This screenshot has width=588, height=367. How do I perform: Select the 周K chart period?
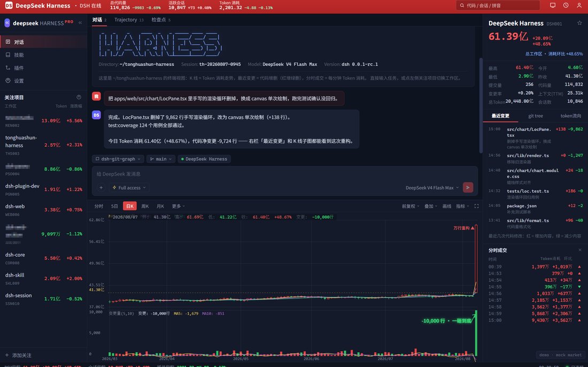(145, 206)
